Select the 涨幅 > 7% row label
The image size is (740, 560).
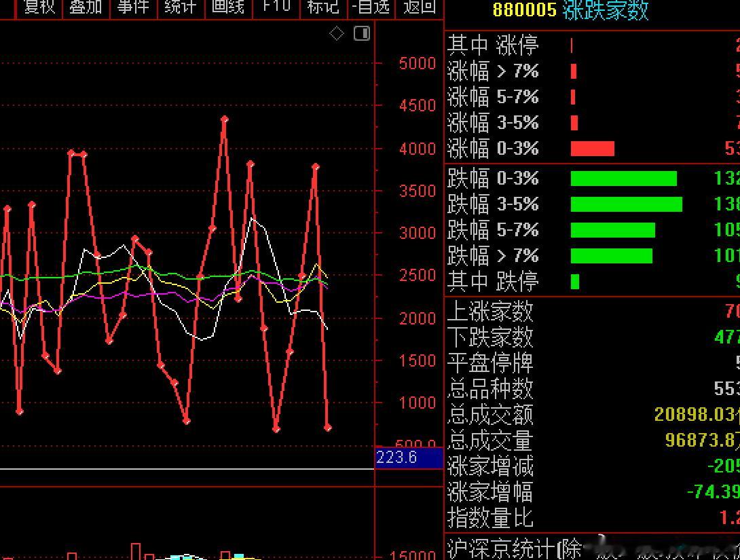pyautogui.click(x=493, y=71)
